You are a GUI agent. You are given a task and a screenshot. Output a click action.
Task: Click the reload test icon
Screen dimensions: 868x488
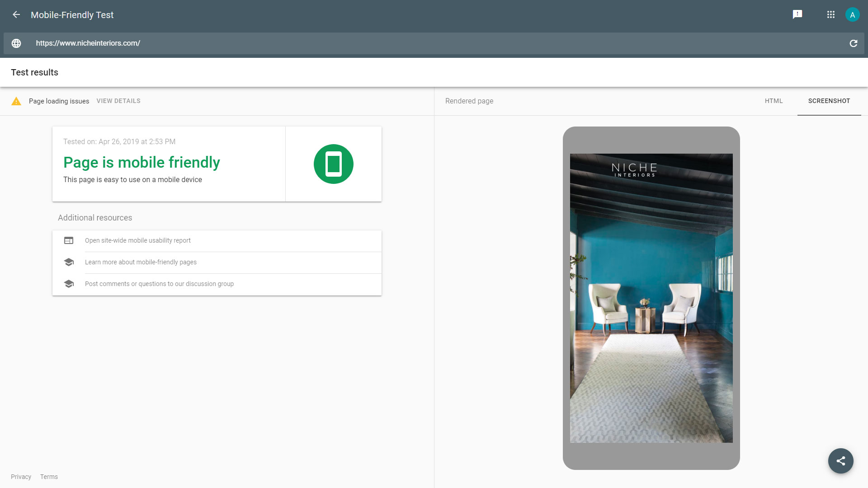click(853, 43)
